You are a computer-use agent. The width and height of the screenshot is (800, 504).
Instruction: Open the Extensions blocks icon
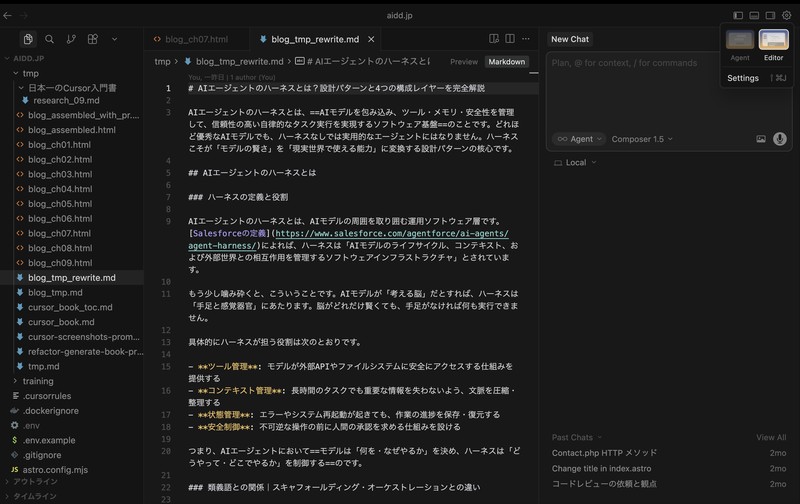pos(92,39)
